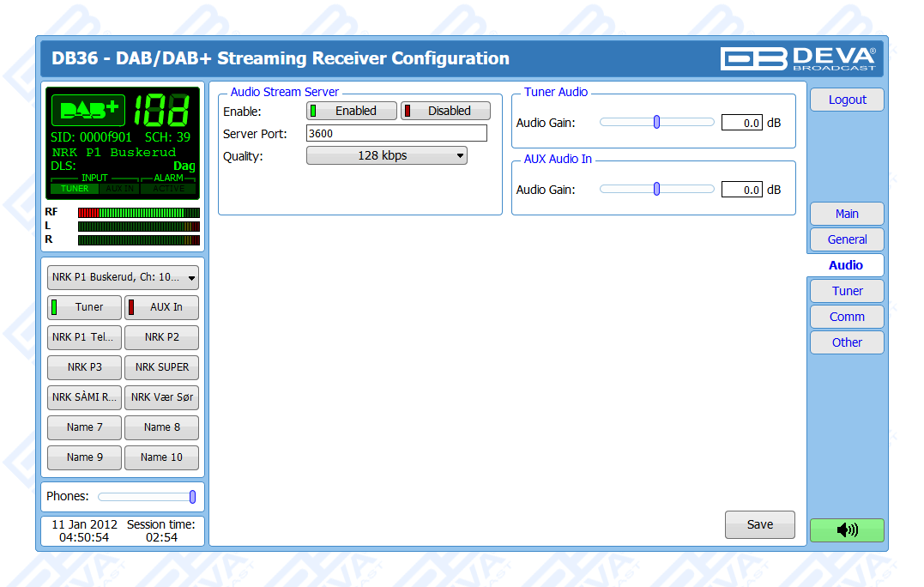Click the DAB+ logo in display
Viewport: 924px width, 587px height.
pyautogui.click(x=88, y=110)
